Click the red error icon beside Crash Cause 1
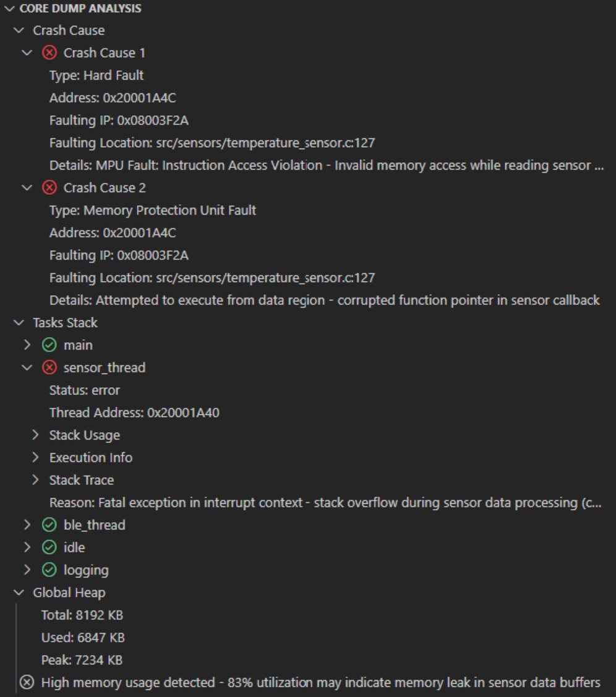Viewport: 616px width, 697px height. click(x=49, y=53)
